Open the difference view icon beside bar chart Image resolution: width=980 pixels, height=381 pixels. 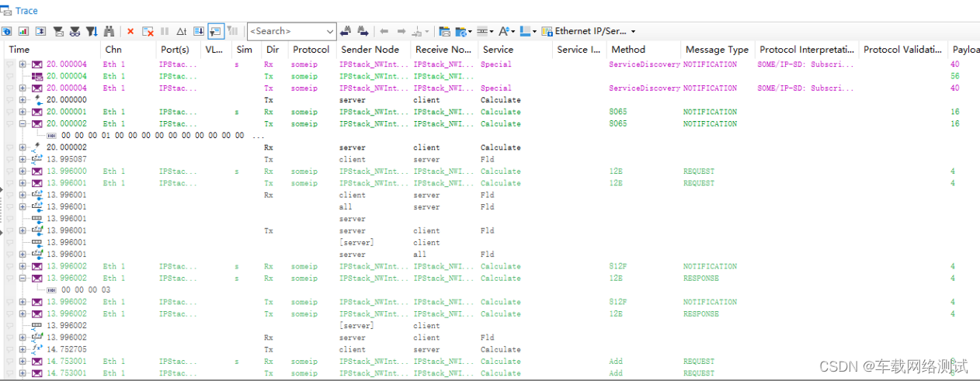point(40,31)
